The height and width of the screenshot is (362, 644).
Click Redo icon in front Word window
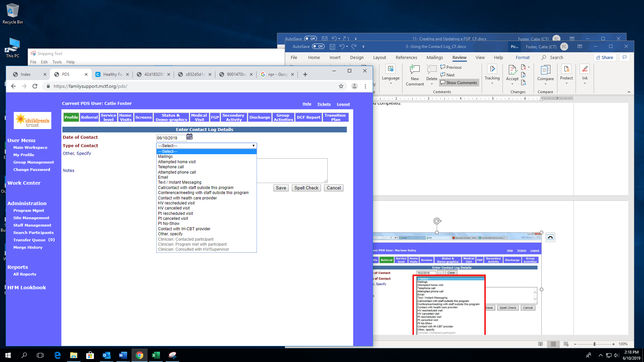(354, 47)
